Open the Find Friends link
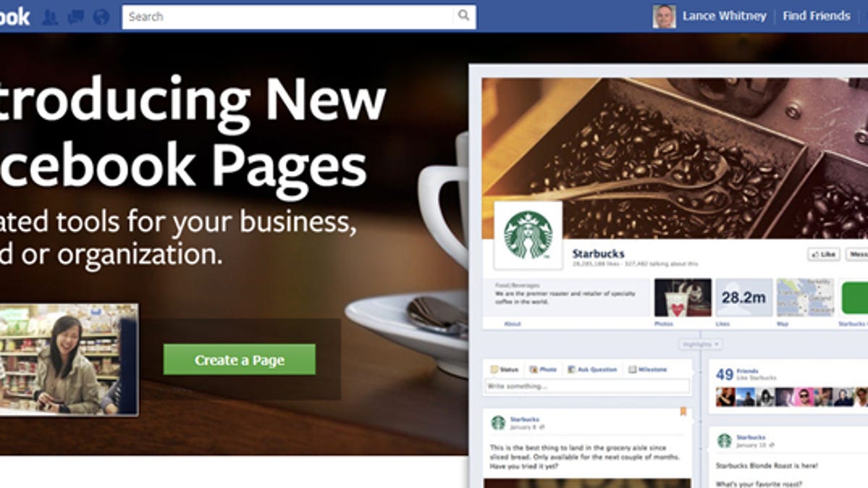 (817, 16)
